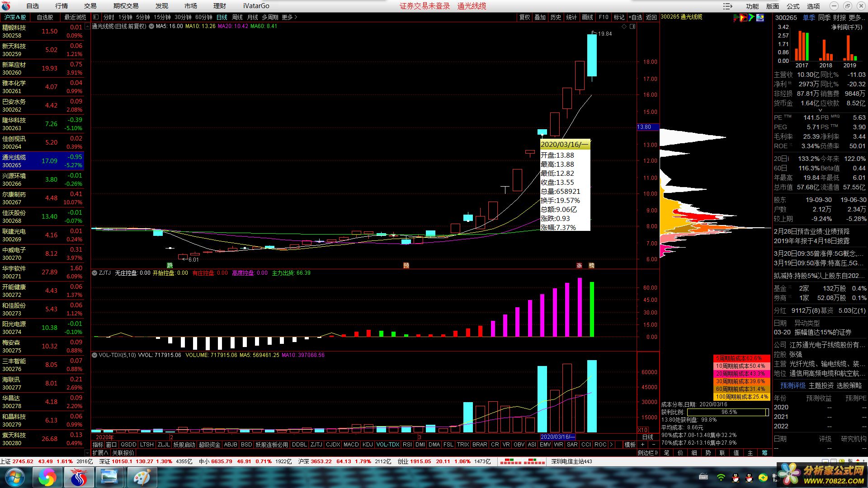Click +自选 to add to watchlist
Image resolution: width=868 pixels, height=488 pixels.
[x=635, y=17]
